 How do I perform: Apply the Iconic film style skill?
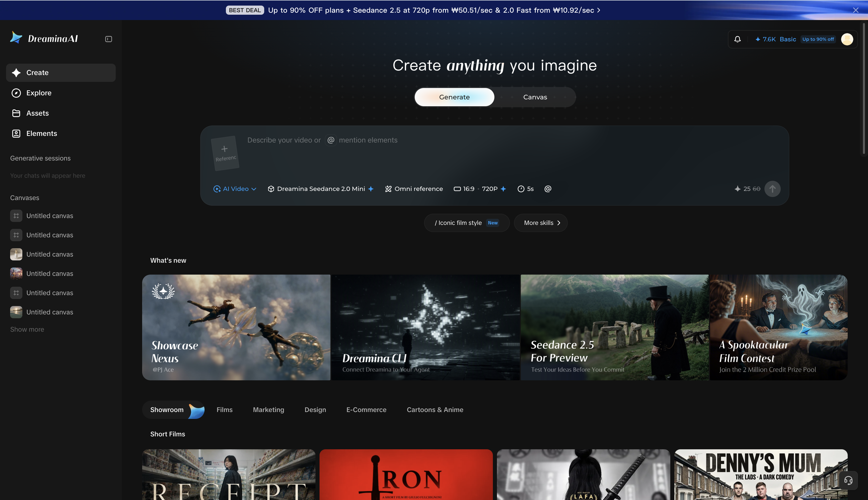(466, 223)
